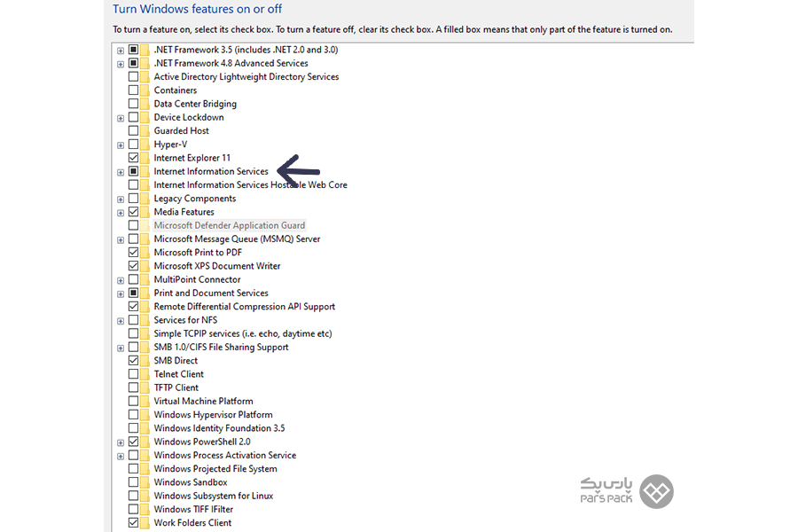The width and height of the screenshot is (798, 532).
Task: Click the 'Turn Windows features on or off' heading
Action: [198, 9]
